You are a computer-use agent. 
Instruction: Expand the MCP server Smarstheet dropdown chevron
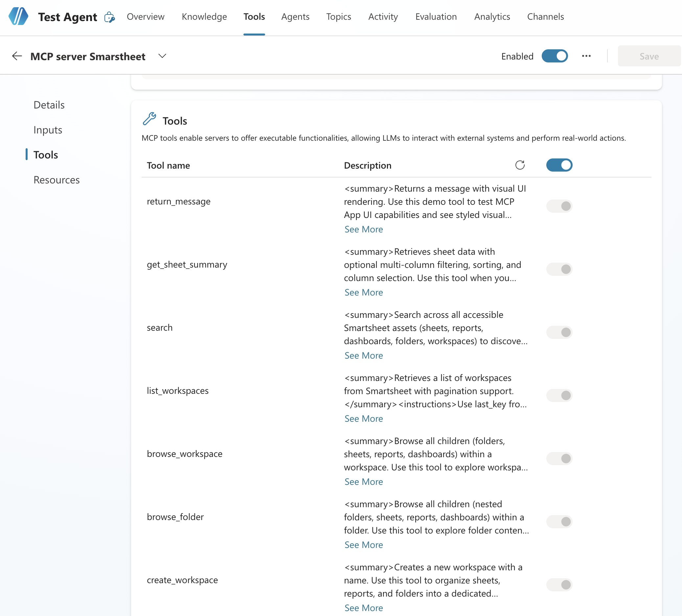(x=162, y=56)
